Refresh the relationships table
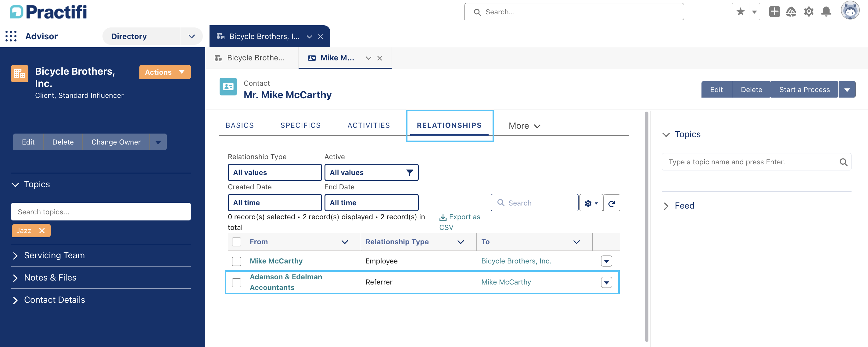 coord(612,203)
